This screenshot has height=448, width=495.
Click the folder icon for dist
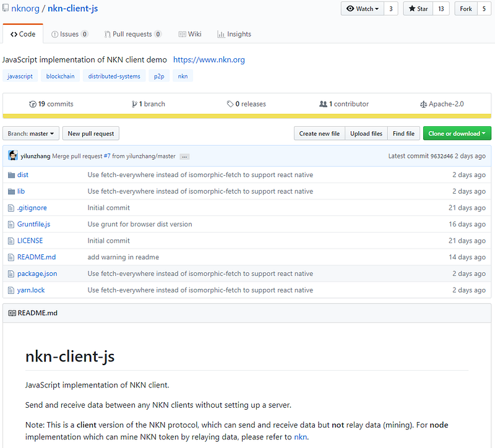[11, 175]
